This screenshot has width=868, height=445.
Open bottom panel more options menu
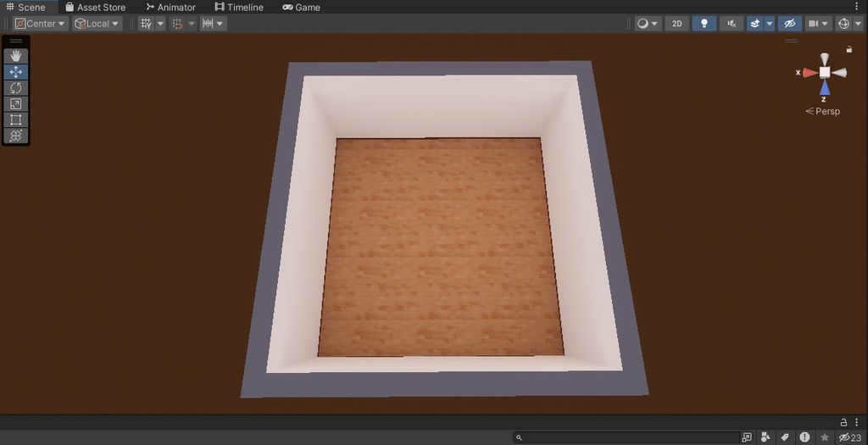[x=857, y=422]
